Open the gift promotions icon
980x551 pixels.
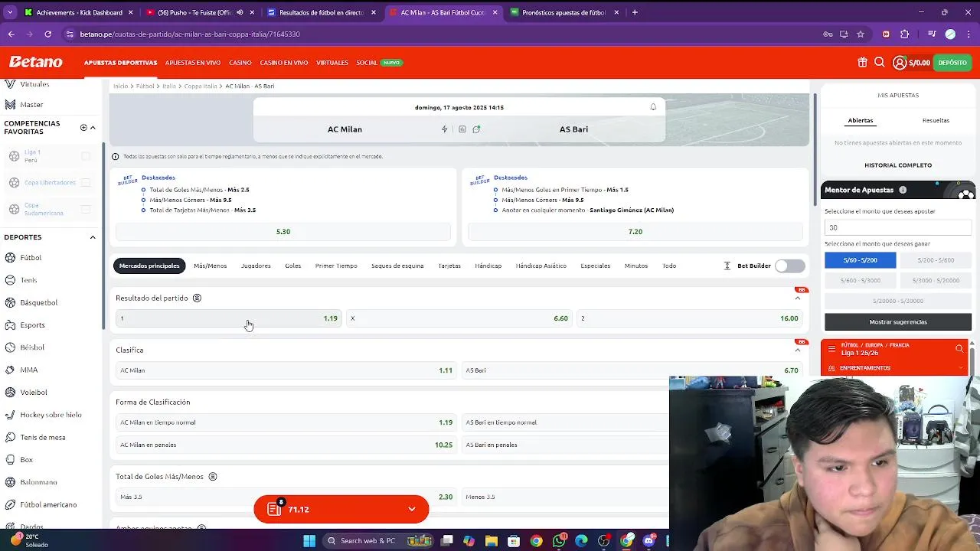pyautogui.click(x=862, y=63)
